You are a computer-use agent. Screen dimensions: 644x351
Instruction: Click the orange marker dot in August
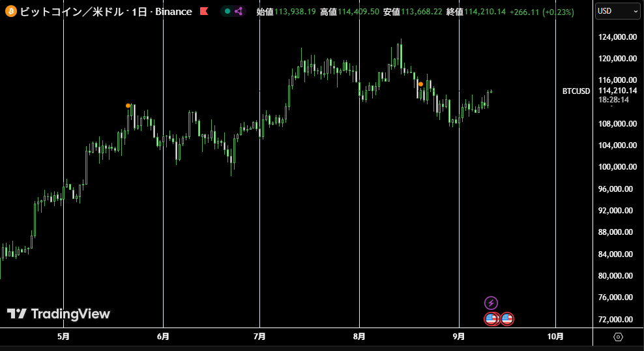(421, 84)
